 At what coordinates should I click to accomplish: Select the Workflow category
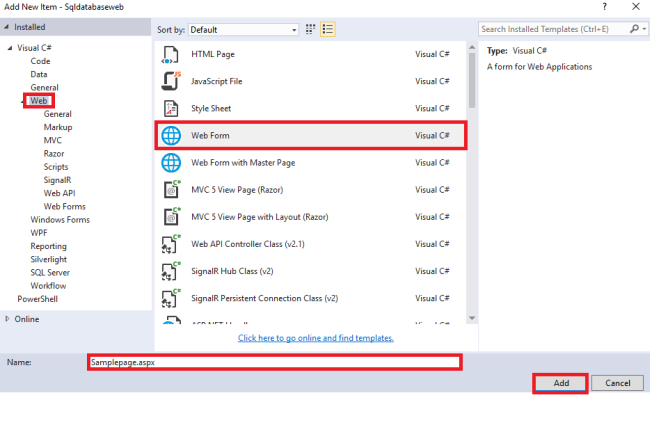coord(48,286)
